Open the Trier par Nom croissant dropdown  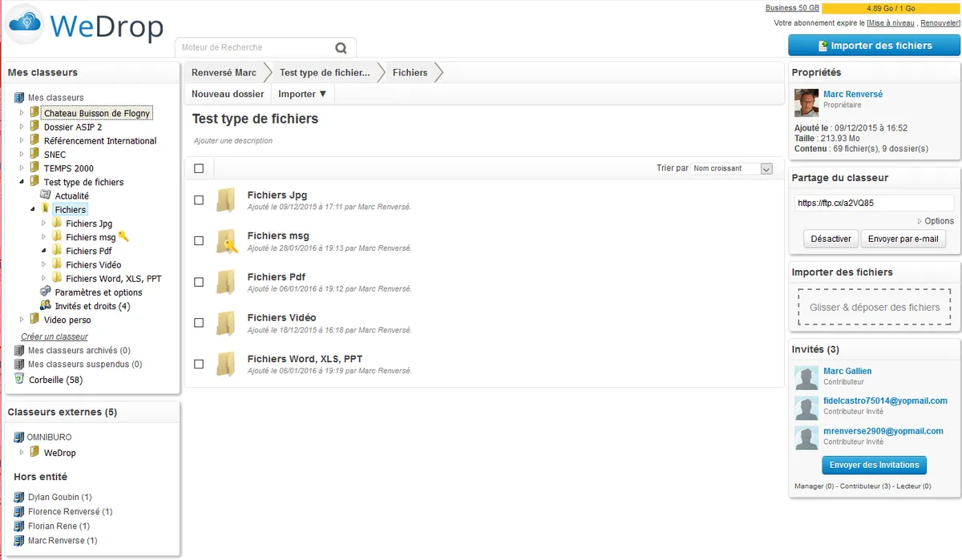point(731,168)
